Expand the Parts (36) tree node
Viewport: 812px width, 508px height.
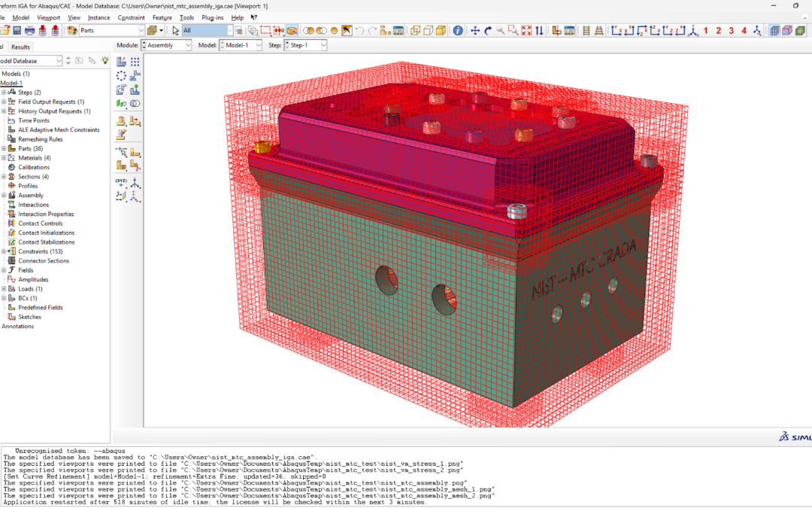(x=4, y=148)
